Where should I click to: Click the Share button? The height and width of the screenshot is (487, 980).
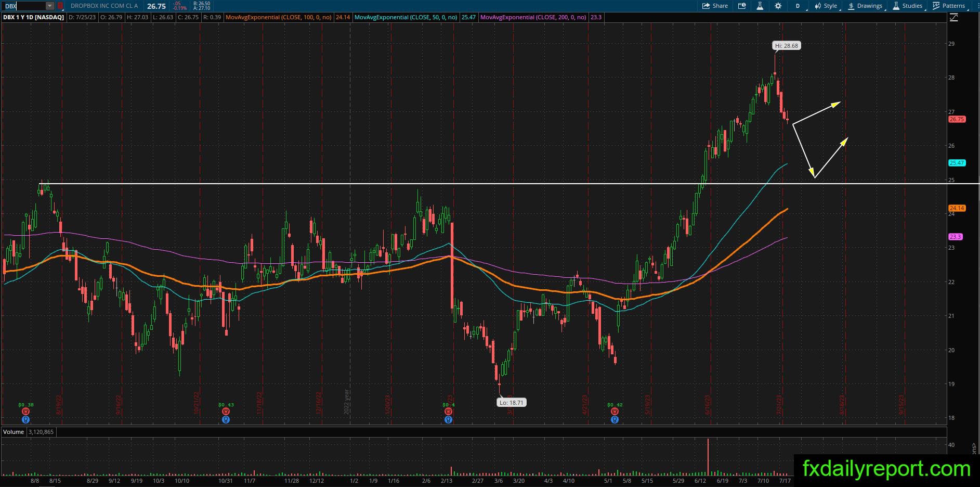[x=715, y=6]
